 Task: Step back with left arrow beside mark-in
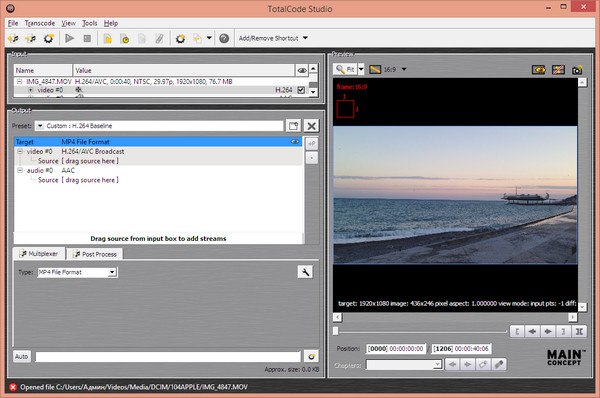click(x=532, y=331)
